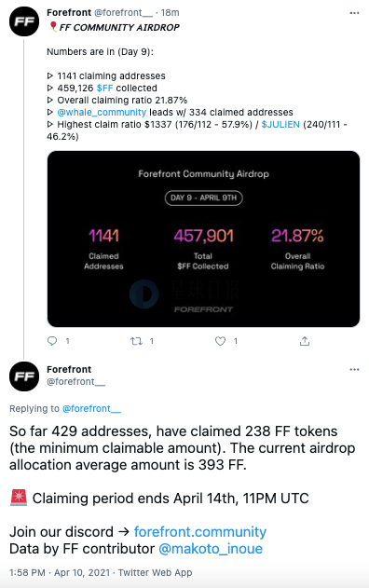
Task: Open the 18m timestamp on first tweet
Action: (x=170, y=12)
